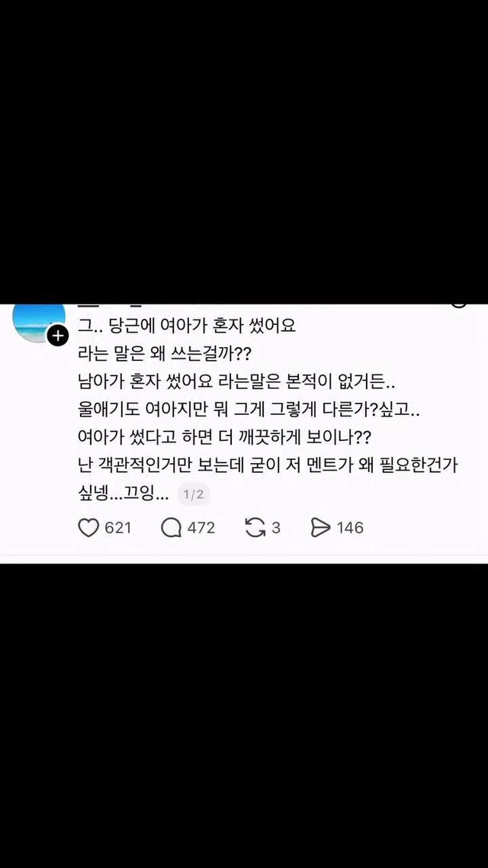The width and height of the screenshot is (488, 868).
Task: Open the cropped more-options icon at top right
Action: 459,305
